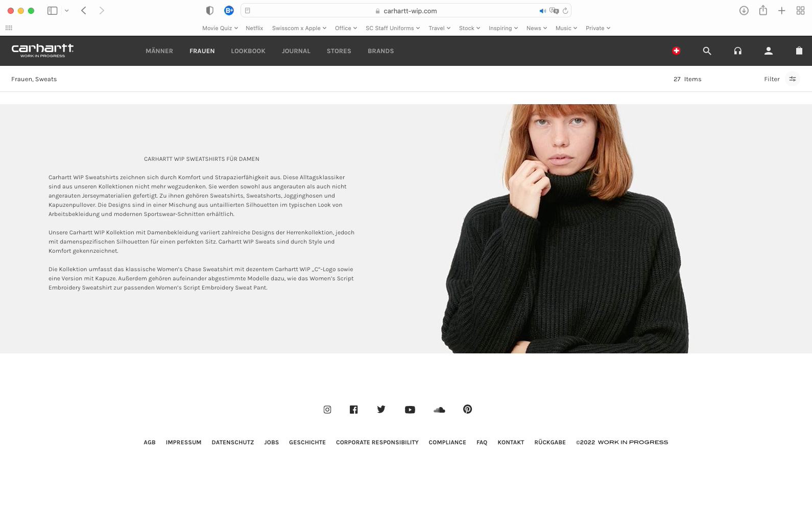Expand the Music bookmarks folder
Screen dimensions: 812x526
click(x=566, y=28)
